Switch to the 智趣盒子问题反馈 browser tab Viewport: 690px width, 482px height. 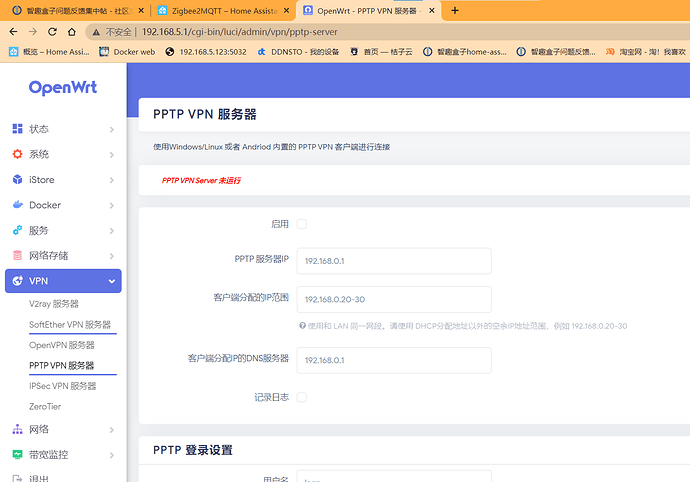78,11
